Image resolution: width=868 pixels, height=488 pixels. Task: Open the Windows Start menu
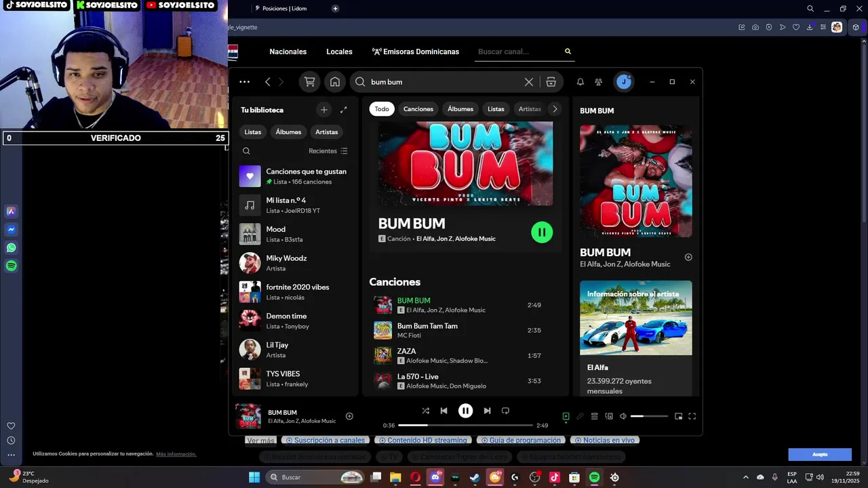[x=254, y=477]
